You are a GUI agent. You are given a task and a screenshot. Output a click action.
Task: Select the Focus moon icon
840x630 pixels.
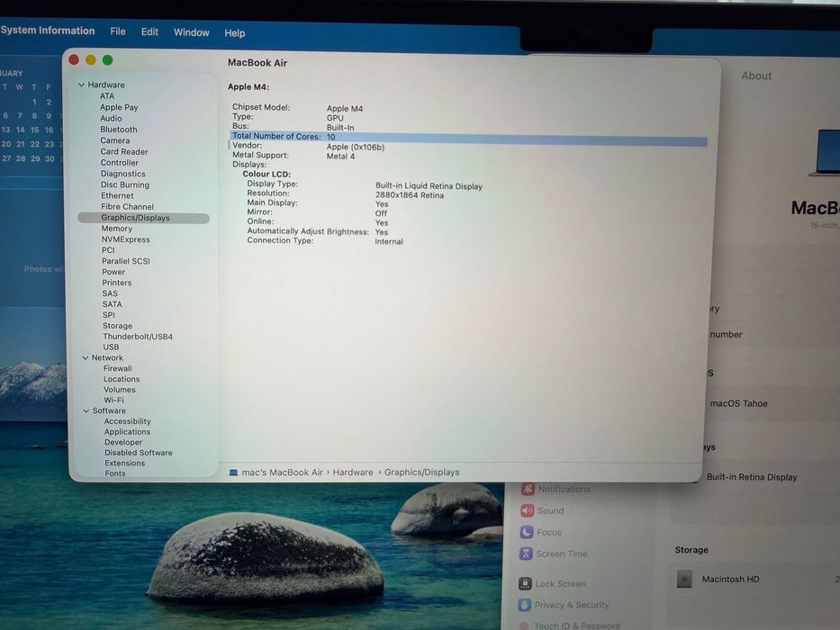(x=527, y=532)
